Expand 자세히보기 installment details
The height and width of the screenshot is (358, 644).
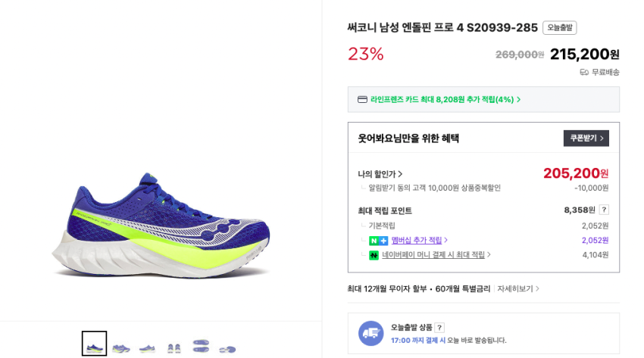(x=518, y=288)
